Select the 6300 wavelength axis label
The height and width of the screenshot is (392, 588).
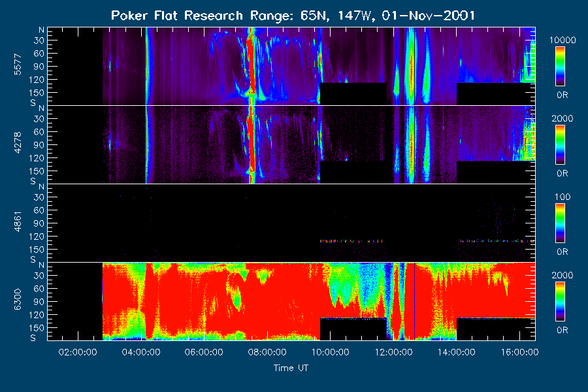[x=18, y=300]
